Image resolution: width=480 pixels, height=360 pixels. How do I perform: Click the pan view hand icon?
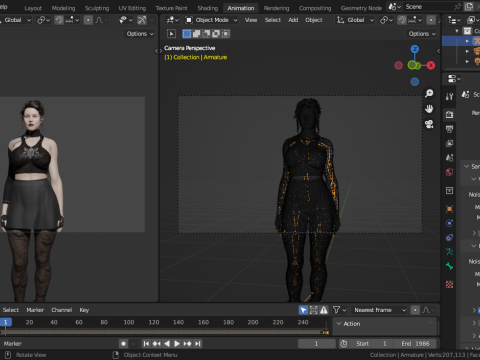(429, 109)
